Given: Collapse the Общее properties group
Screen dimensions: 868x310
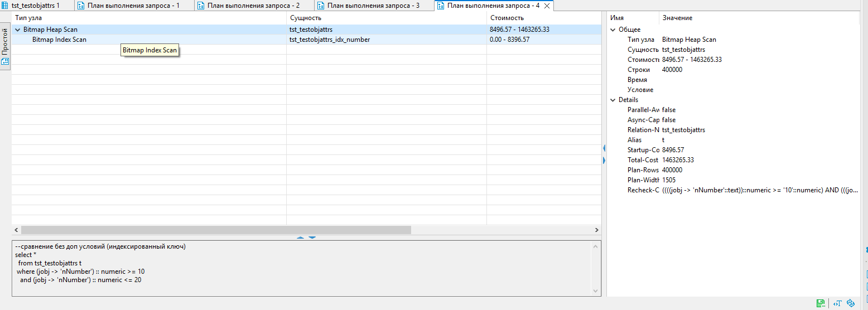Looking at the screenshot, I should point(613,30).
